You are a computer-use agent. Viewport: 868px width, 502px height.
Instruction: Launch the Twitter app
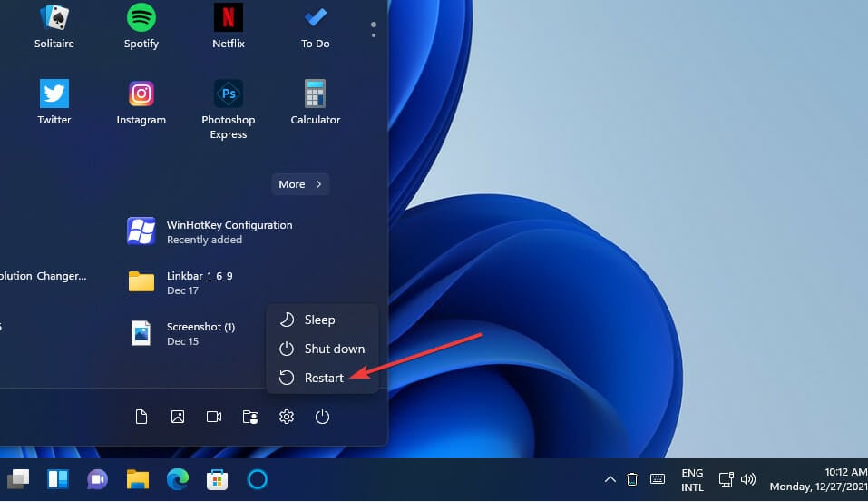click(x=54, y=103)
